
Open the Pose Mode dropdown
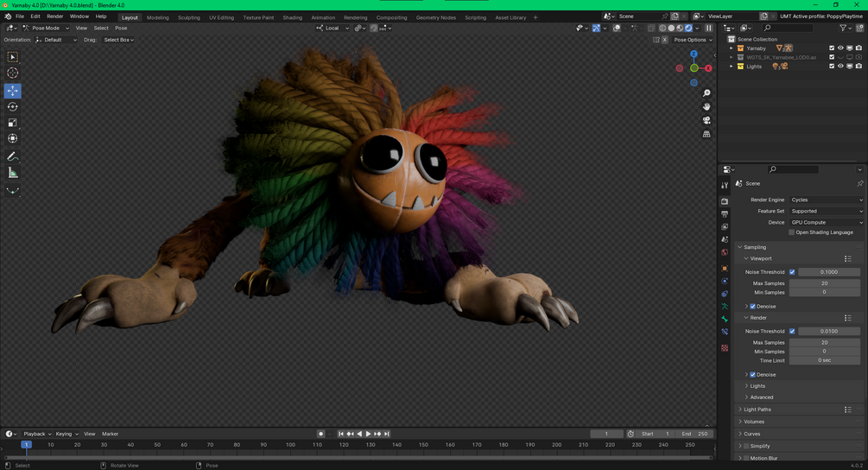pyautogui.click(x=46, y=28)
